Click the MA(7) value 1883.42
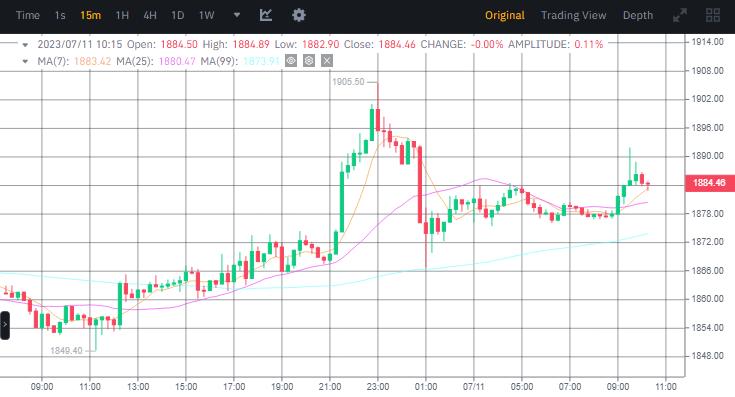Viewport: 735px width, 397px height. tap(92, 61)
